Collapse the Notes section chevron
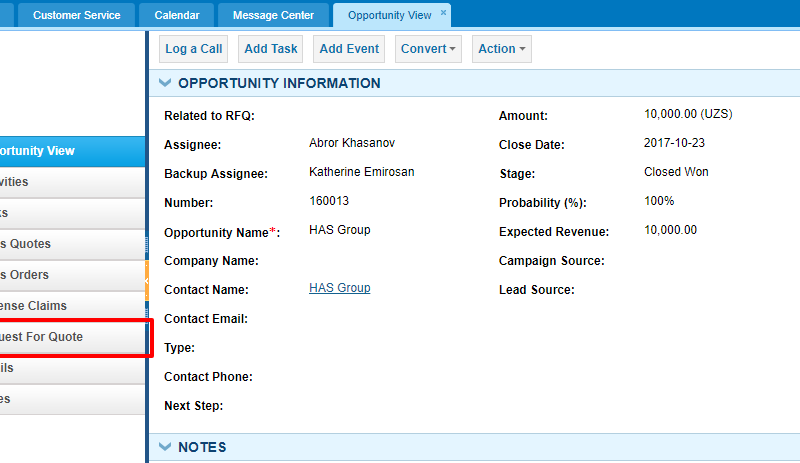Image resolution: width=800 pixels, height=463 pixels. coord(165,447)
